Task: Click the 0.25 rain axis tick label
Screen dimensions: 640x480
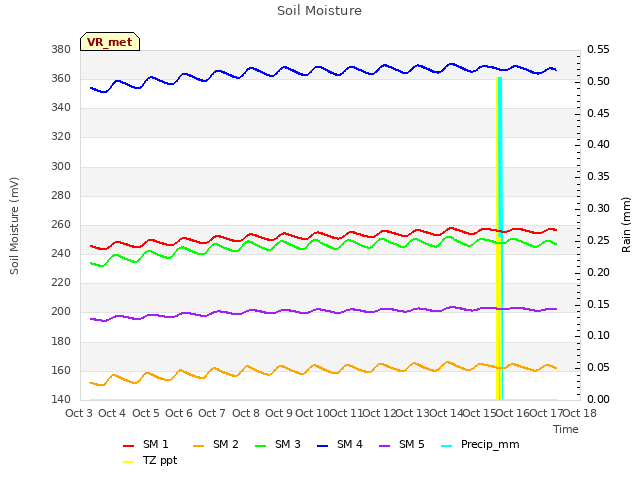Action: [x=598, y=240]
